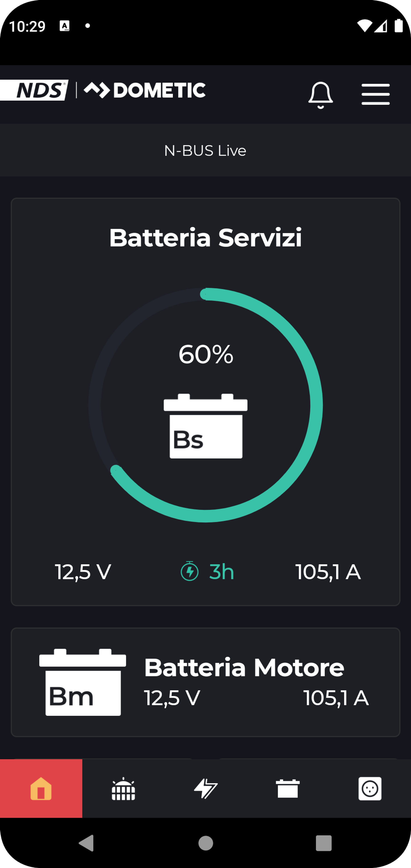Tap service battery 105,1 A reading
This screenshot has height=868, width=411.
pyautogui.click(x=328, y=572)
